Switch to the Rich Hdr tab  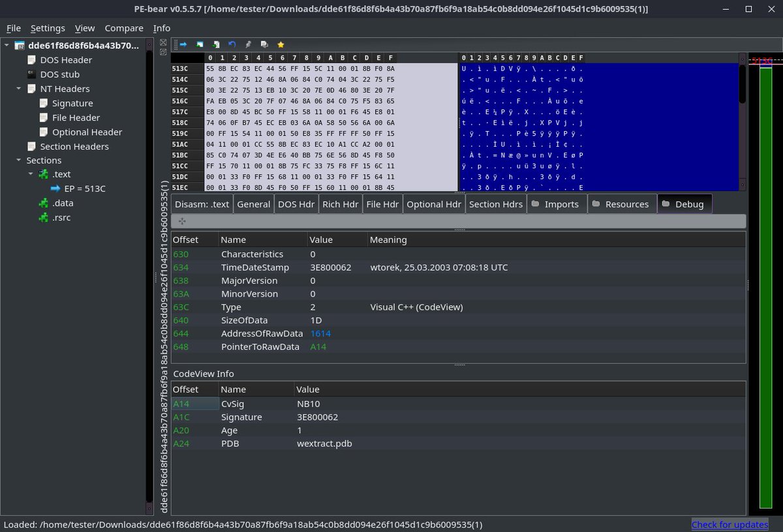pyautogui.click(x=341, y=204)
